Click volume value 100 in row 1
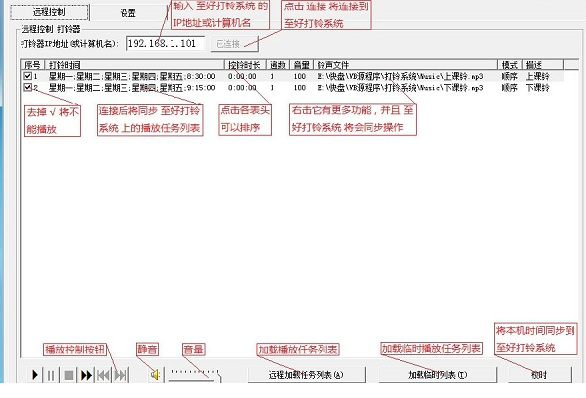Image resolution: width=586 pixels, height=398 pixels. pyautogui.click(x=300, y=76)
